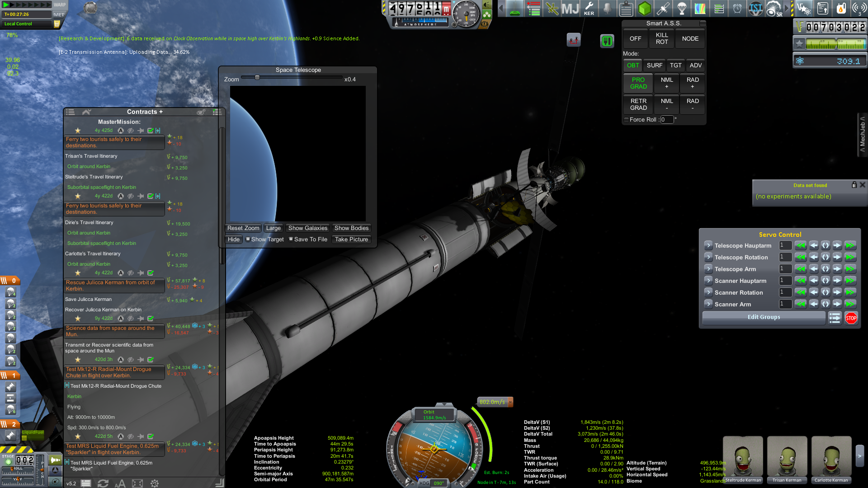
Task: Open the parachute toolbar icon
Action: (x=681, y=8)
